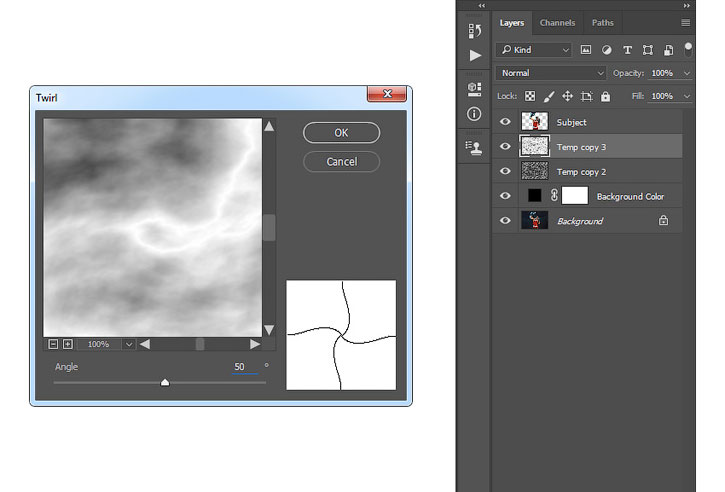Click the up arrow of the Twirl preview scrollbar
This screenshot has height=492, width=725.
tap(269, 126)
